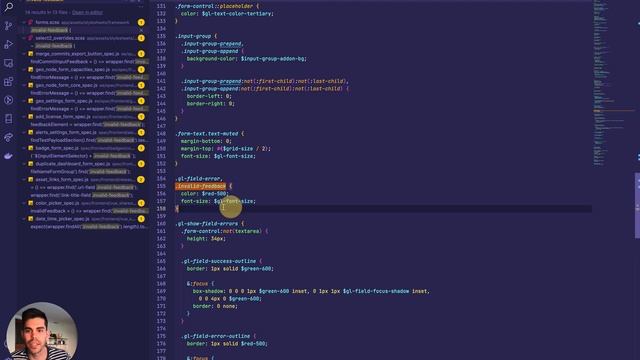
Task: Select the badge_form_spec.js file row
Action: pos(84,148)
